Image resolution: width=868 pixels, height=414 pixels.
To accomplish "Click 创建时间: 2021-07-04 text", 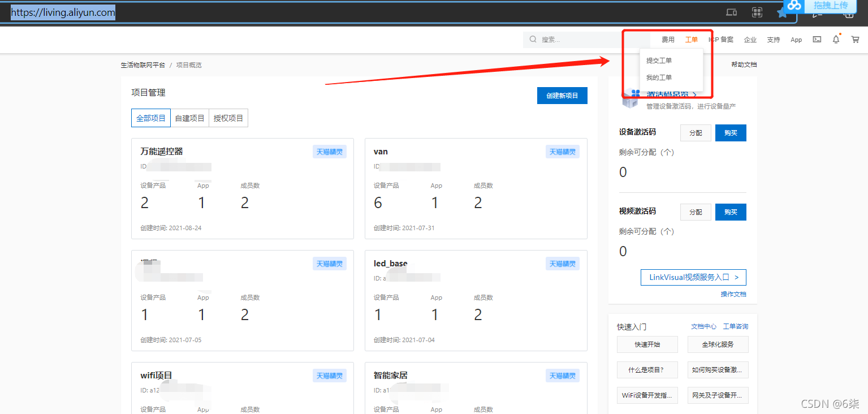I will point(404,340).
